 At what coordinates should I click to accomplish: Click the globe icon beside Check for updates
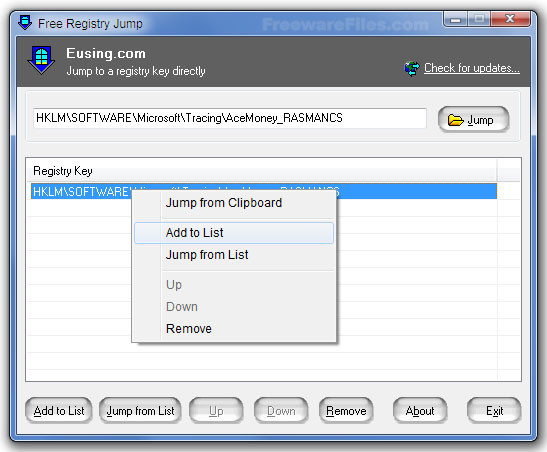[x=412, y=68]
